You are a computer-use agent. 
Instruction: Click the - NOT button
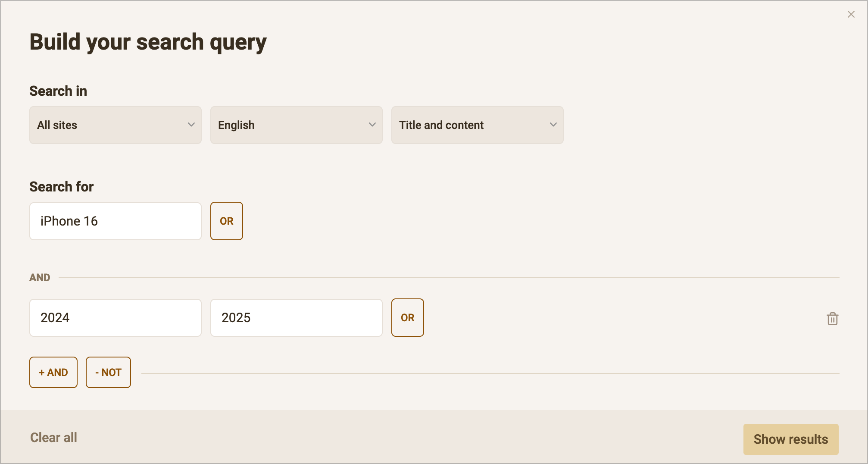pos(108,372)
